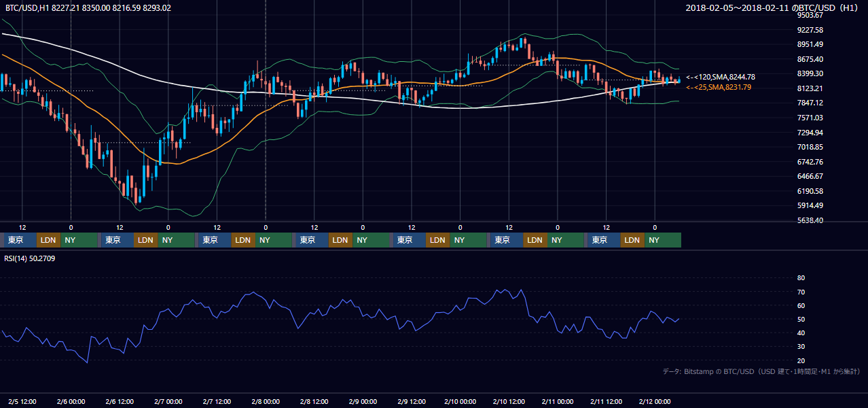Select the RSI(14) 50.2709 indicator label

[x=31, y=258]
